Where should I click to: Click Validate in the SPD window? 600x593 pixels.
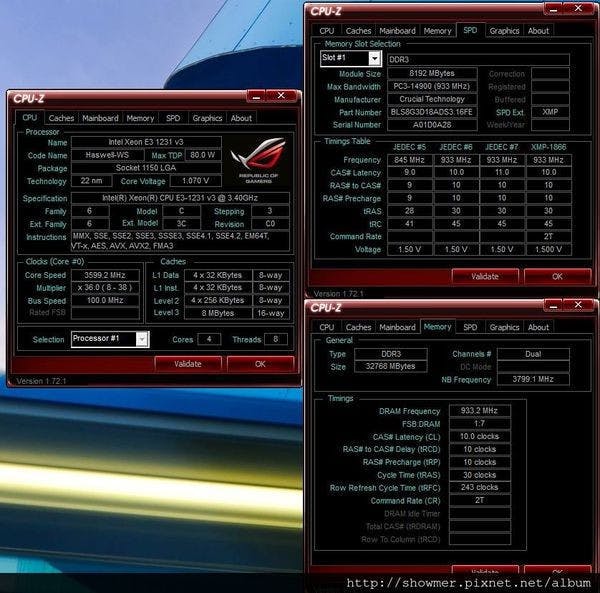click(485, 276)
